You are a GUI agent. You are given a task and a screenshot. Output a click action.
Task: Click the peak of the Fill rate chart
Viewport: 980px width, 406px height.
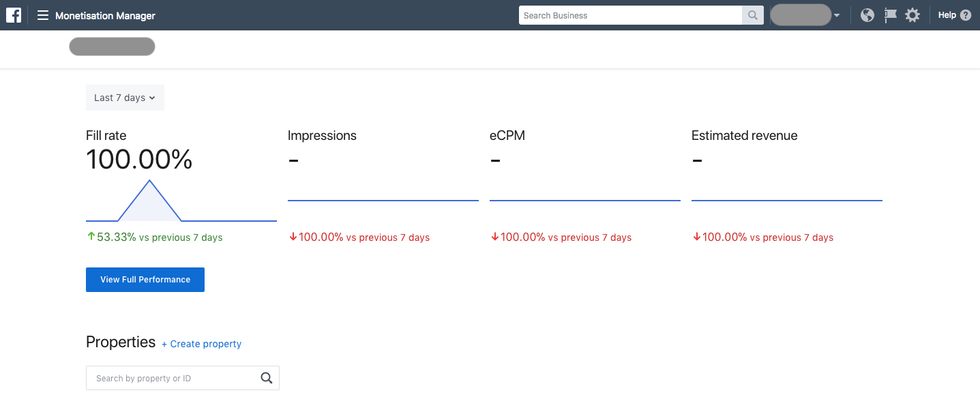click(150, 181)
